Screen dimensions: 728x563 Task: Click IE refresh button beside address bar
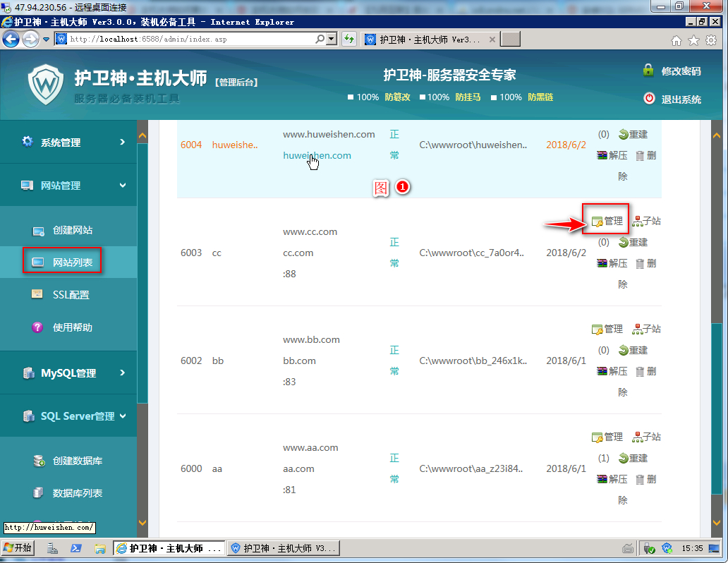coord(348,40)
